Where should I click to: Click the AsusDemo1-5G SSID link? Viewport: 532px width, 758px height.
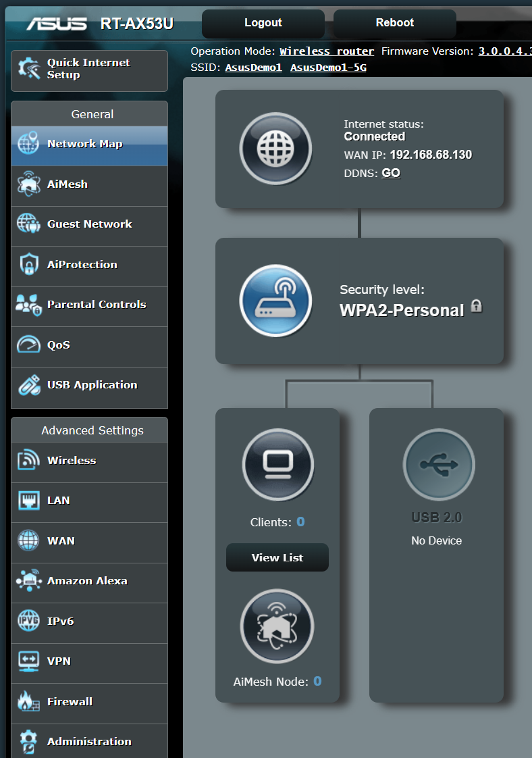328,68
